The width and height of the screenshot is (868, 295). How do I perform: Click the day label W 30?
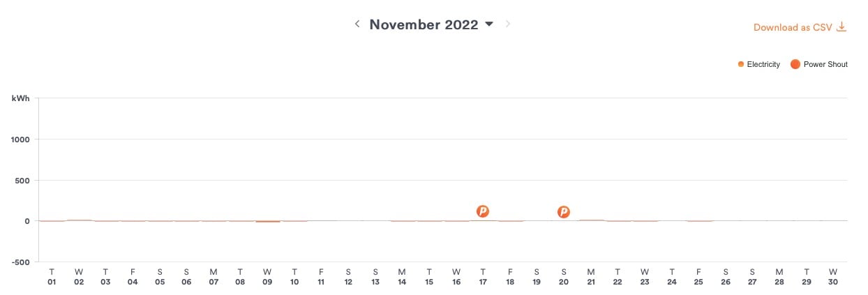coord(833,276)
